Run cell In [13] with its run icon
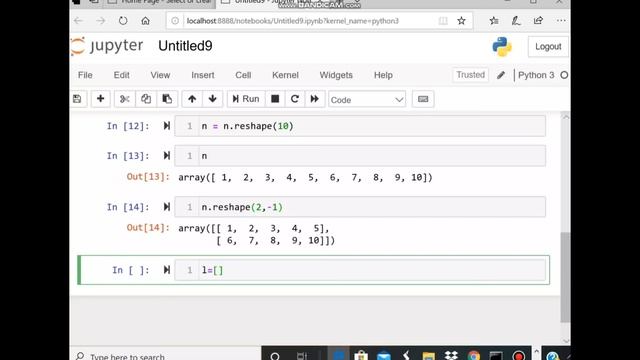Screen dimensions: 640x360 coord(167,156)
